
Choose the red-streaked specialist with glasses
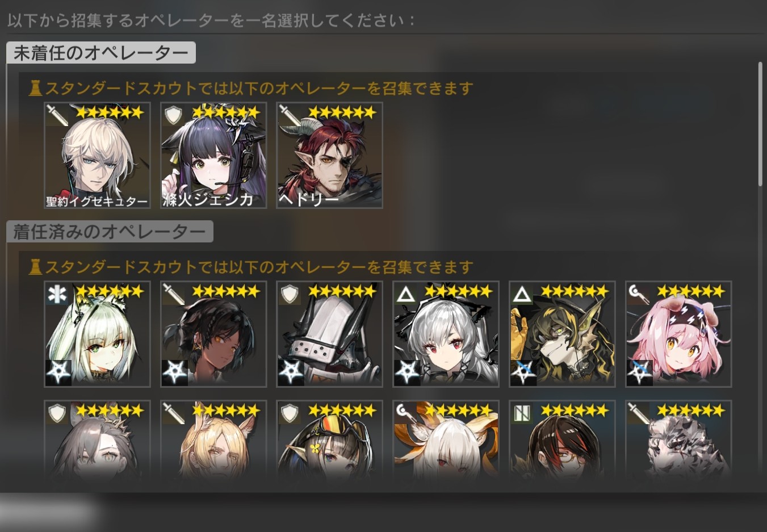562,437
